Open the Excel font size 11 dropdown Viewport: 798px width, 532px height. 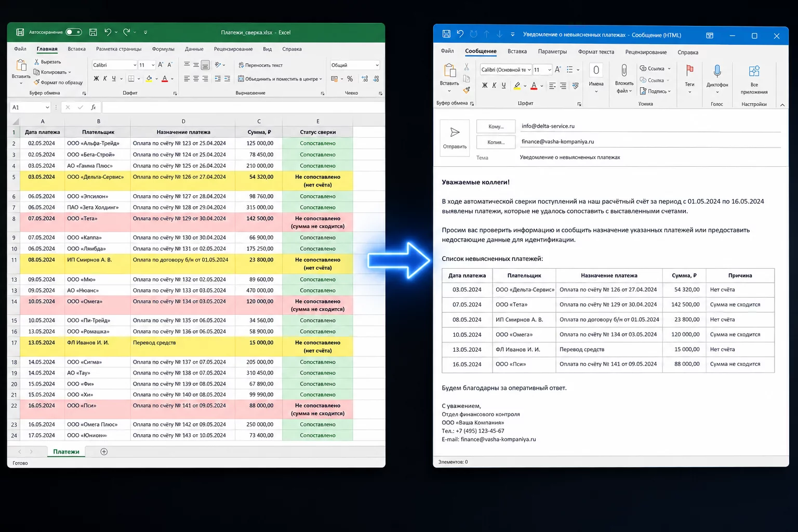tap(153, 65)
